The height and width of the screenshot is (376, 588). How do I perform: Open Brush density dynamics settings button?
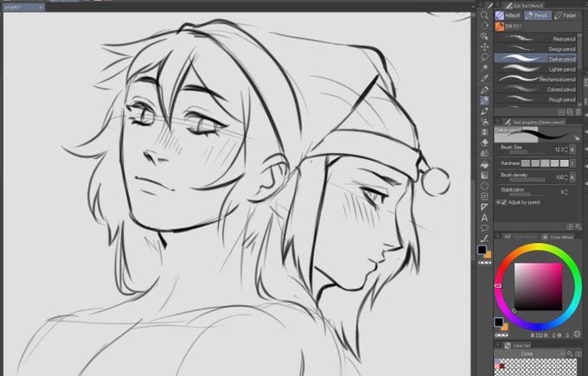573,177
